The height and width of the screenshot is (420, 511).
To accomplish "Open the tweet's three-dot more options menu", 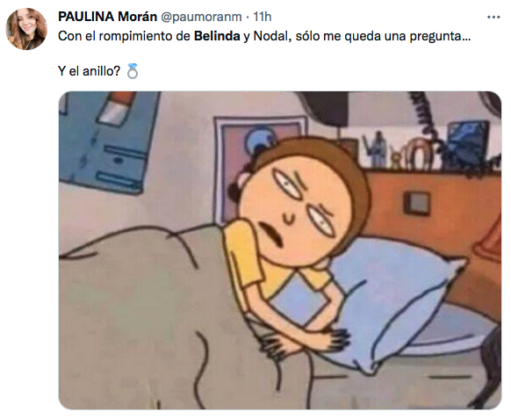I will tap(493, 18).
